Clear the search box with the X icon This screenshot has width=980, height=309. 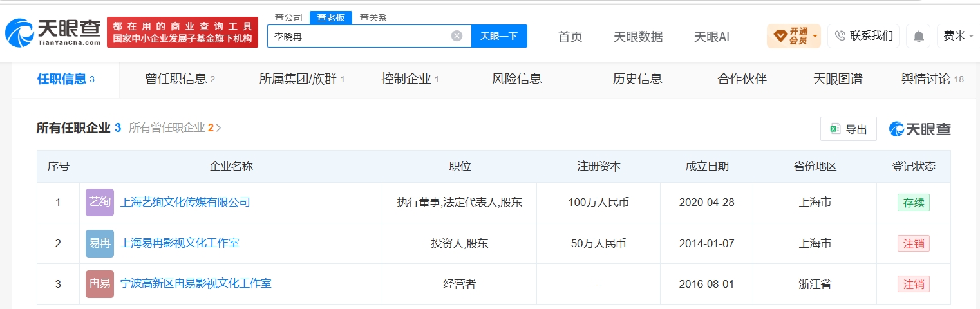(457, 36)
